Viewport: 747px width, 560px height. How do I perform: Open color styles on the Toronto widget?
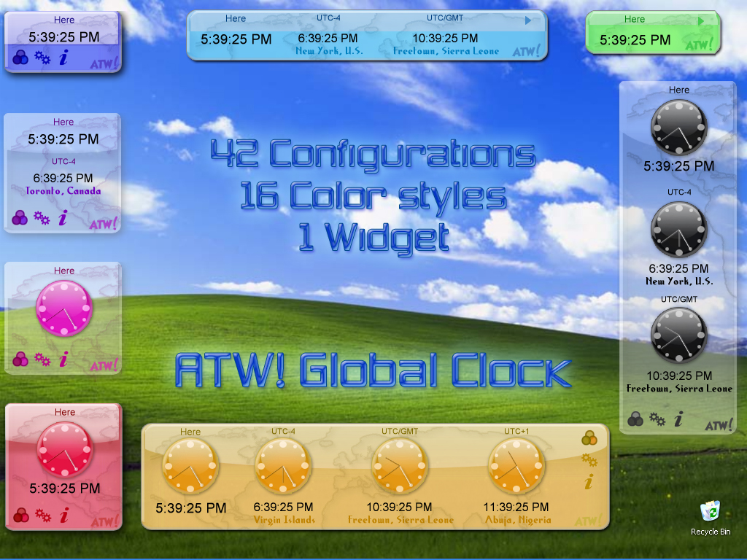click(x=20, y=217)
